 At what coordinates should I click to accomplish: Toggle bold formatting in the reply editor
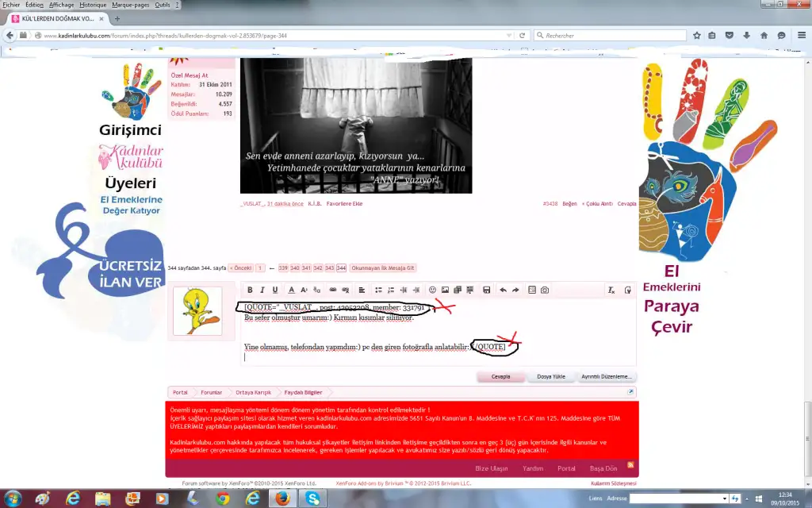(x=250, y=291)
